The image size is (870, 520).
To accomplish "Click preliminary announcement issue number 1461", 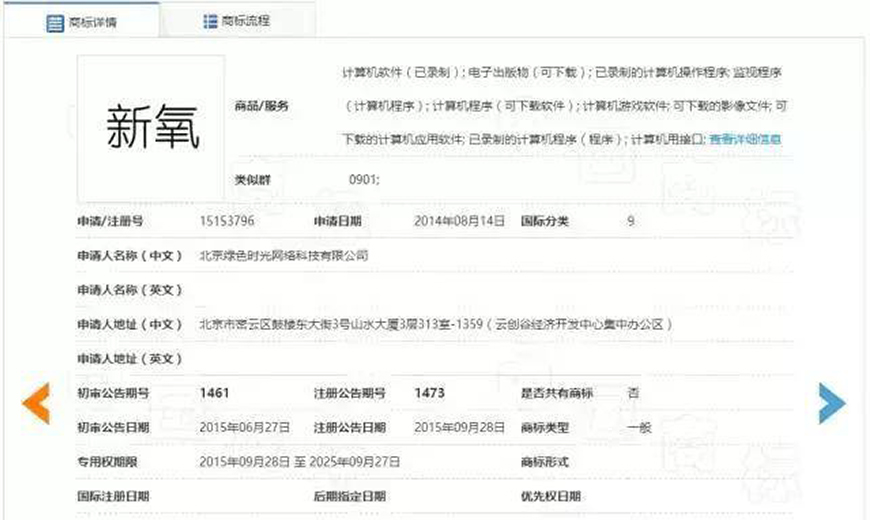I will coord(215,393).
